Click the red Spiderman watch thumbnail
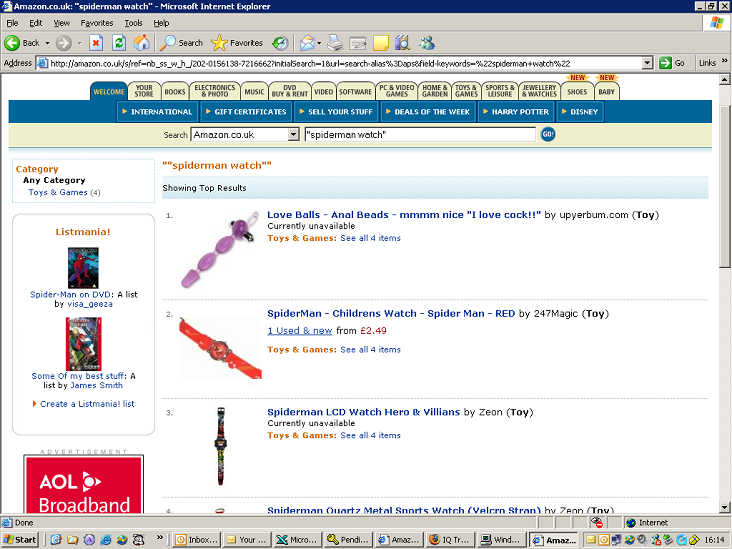 [220, 348]
